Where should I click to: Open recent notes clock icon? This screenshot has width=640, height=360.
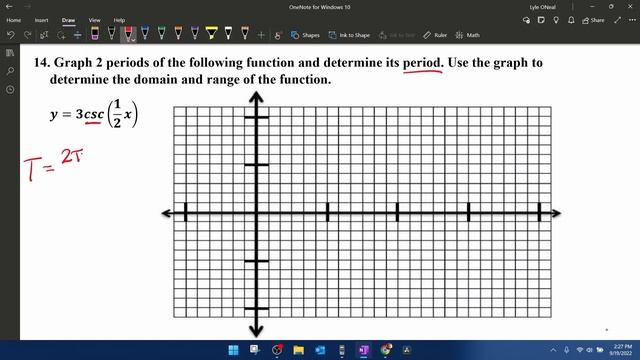click(x=10, y=89)
